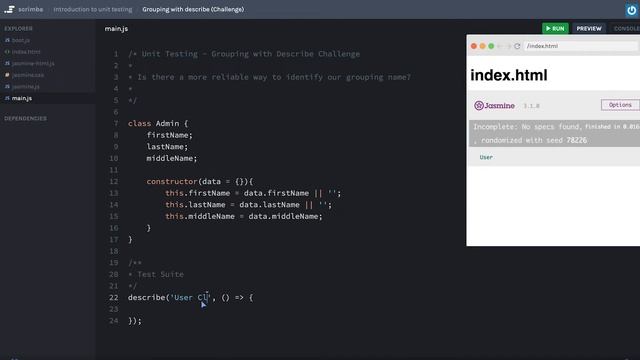Switch to the CONSOLE tab
Viewport: 640px width, 360px height.
(627, 28)
